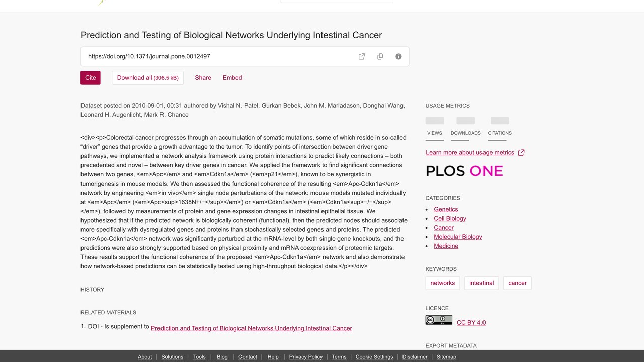Open Learn more about usage metrics link
The width and height of the screenshot is (644, 362).
(x=470, y=152)
